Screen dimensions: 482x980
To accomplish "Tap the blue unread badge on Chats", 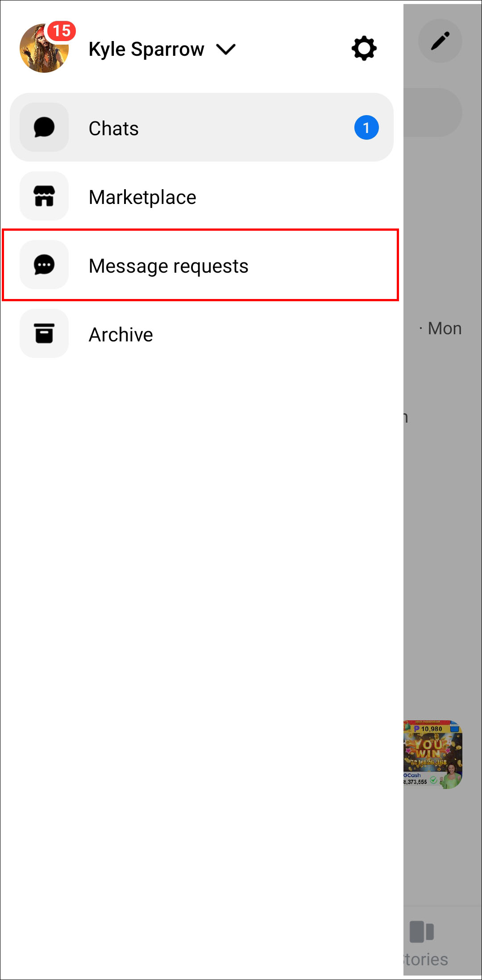I will click(x=366, y=128).
